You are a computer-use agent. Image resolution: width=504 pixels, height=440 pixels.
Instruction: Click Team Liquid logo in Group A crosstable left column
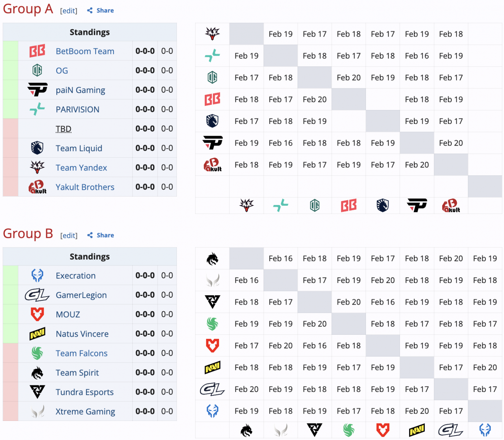(212, 121)
